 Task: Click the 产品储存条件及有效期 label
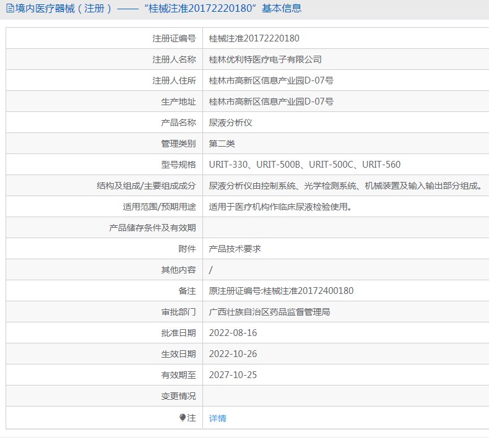click(x=152, y=228)
